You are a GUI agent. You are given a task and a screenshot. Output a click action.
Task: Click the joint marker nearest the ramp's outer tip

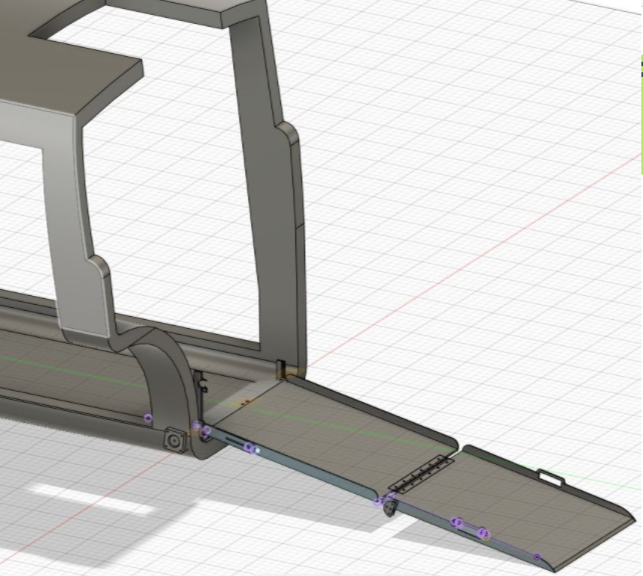pos(537,557)
